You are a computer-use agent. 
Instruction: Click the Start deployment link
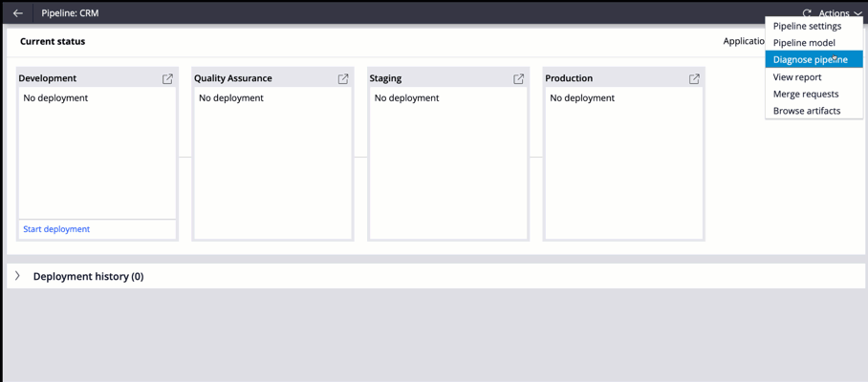(56, 229)
